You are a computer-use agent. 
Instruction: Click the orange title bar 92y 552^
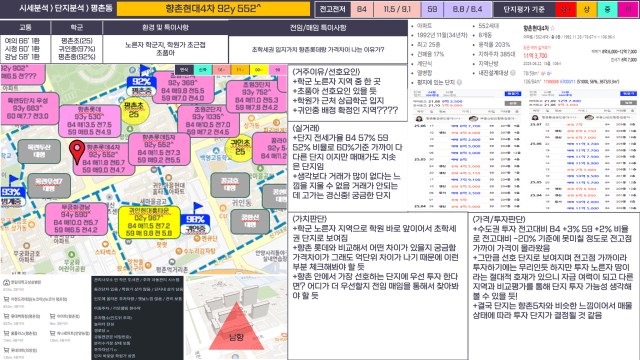213,9
